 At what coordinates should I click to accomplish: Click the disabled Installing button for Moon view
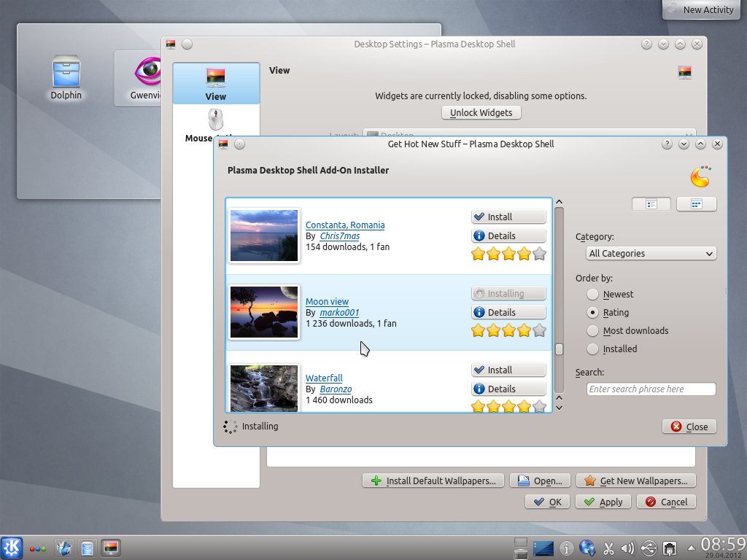[x=508, y=293]
